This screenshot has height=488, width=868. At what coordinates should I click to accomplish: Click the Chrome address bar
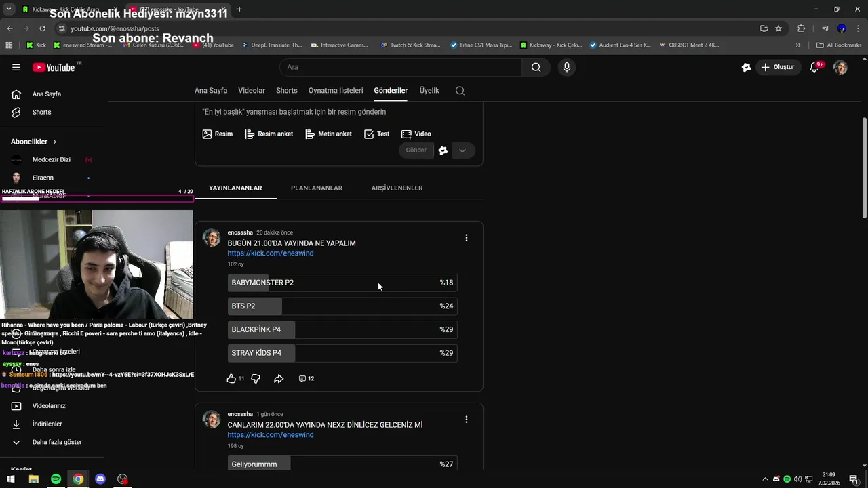[x=407, y=28]
